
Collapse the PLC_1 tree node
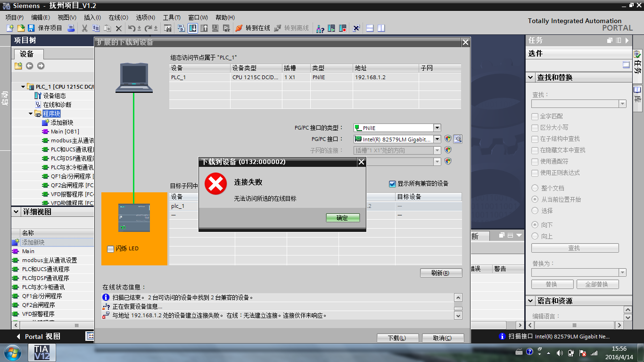point(23,87)
